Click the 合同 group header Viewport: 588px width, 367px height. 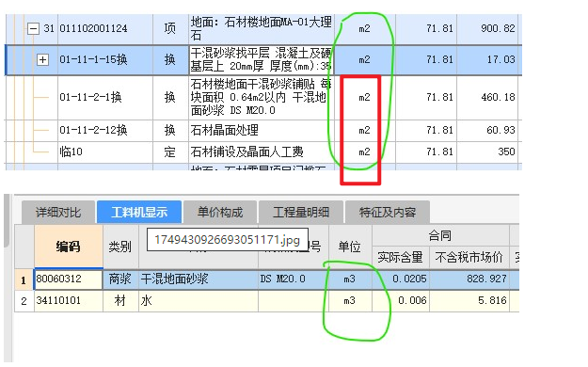pos(440,235)
